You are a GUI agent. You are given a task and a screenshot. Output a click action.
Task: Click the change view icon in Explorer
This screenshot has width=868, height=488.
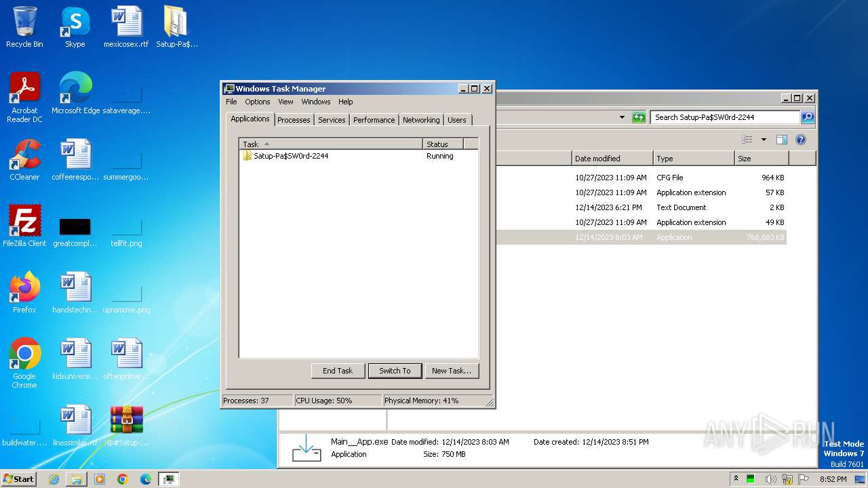(x=747, y=140)
